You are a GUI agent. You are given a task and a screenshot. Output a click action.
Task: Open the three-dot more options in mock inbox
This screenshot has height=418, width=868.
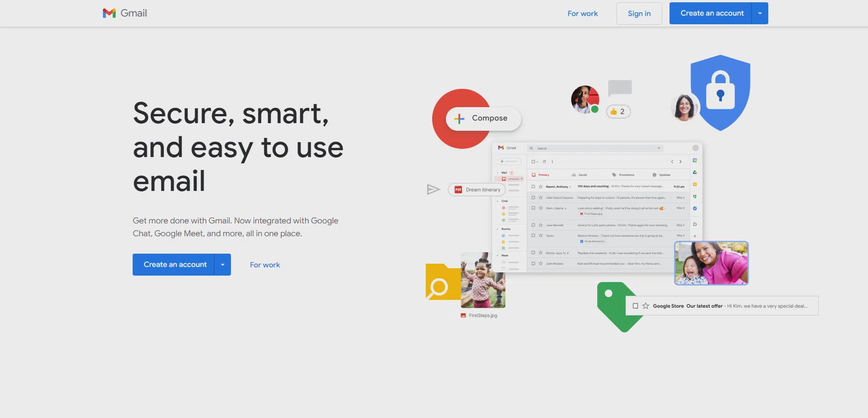coord(552,162)
